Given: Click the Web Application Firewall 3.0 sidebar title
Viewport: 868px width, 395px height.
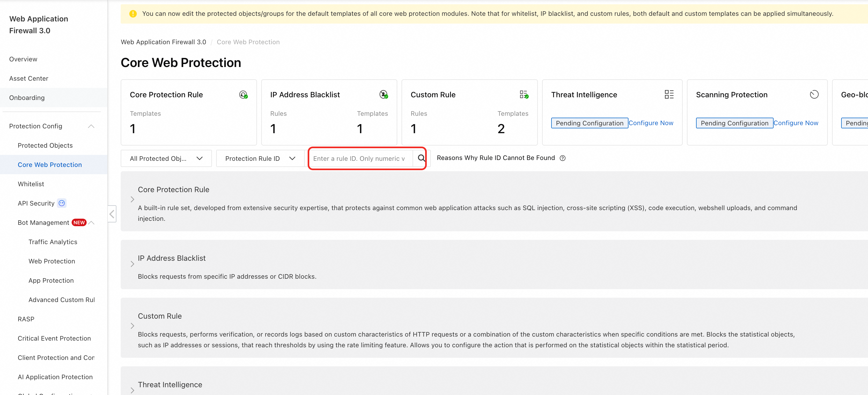Looking at the screenshot, I should 39,25.
